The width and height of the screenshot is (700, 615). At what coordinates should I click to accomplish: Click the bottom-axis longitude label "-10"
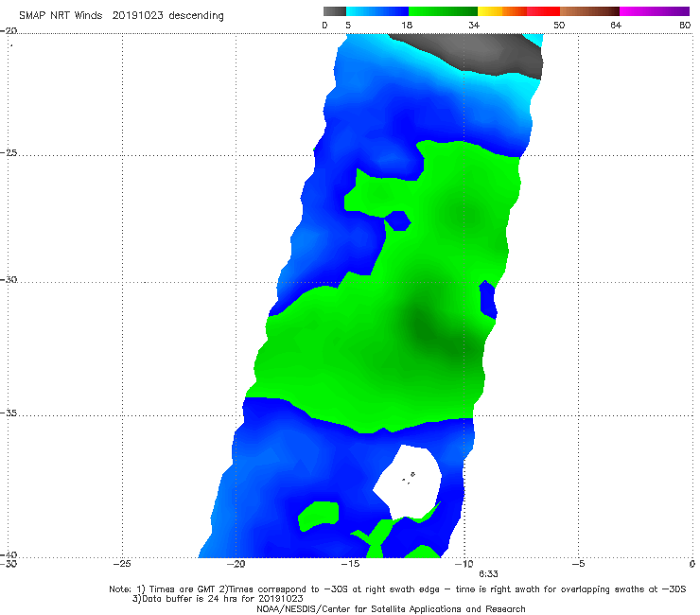coord(464,564)
